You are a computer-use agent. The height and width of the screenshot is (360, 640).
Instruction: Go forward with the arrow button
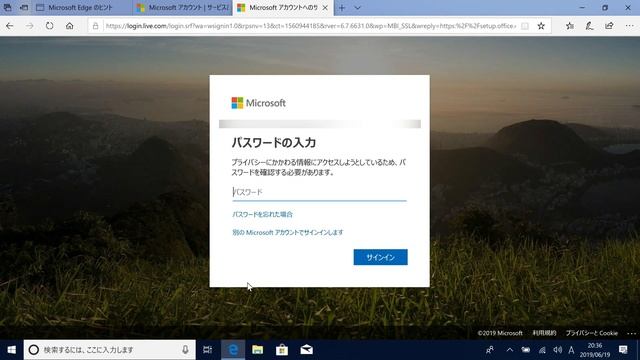pos(30,26)
